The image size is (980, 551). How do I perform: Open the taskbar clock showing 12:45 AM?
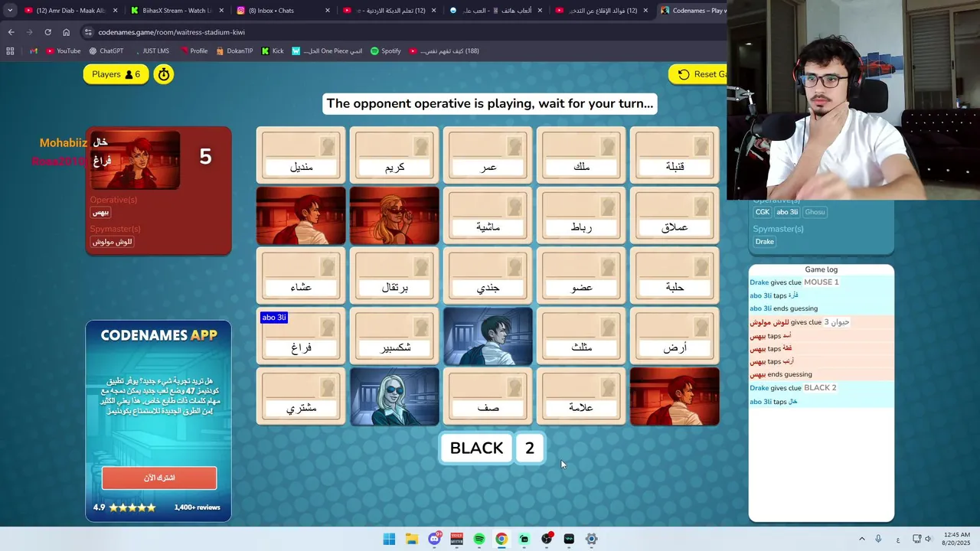point(958,539)
